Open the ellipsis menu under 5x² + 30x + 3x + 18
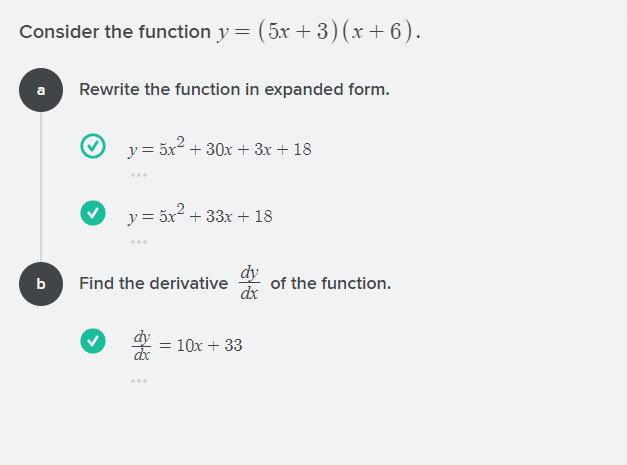This screenshot has width=627, height=465. point(138,176)
